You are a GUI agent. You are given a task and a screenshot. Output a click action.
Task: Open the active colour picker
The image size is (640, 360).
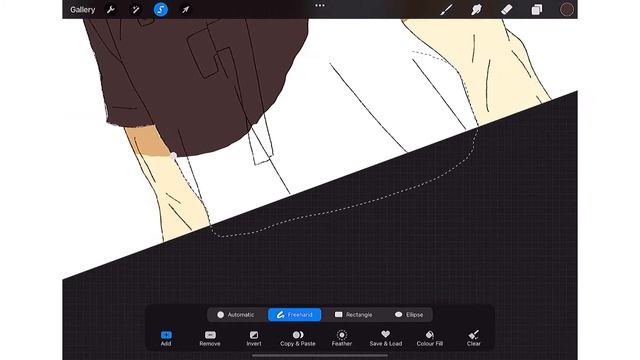(567, 9)
